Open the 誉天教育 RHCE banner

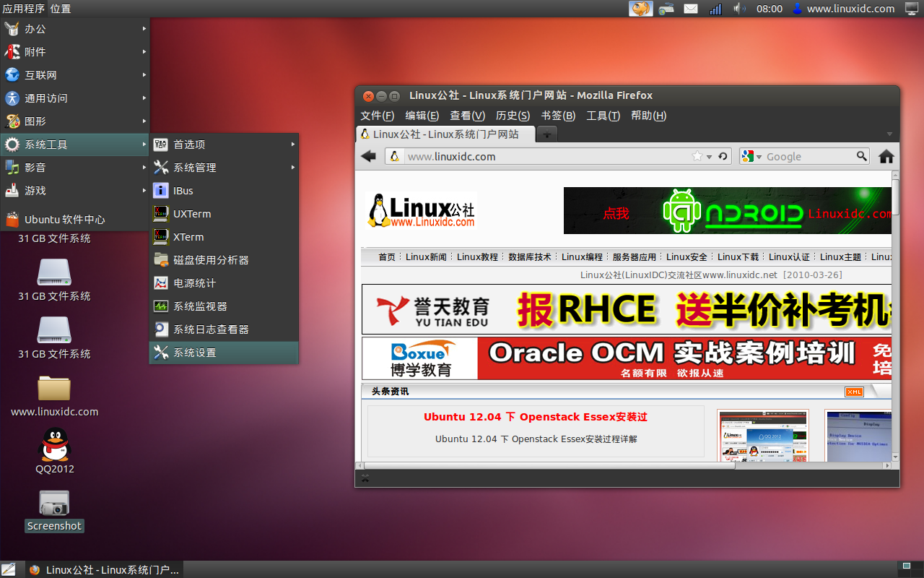coord(627,309)
